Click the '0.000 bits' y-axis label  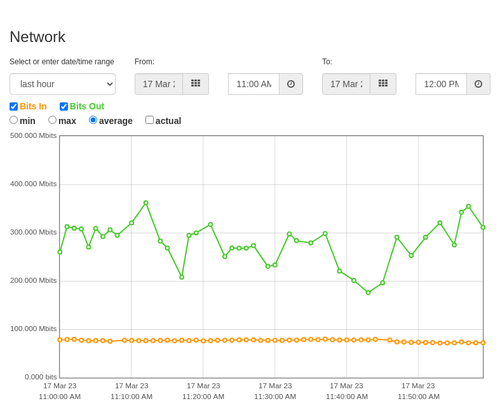tap(41, 377)
